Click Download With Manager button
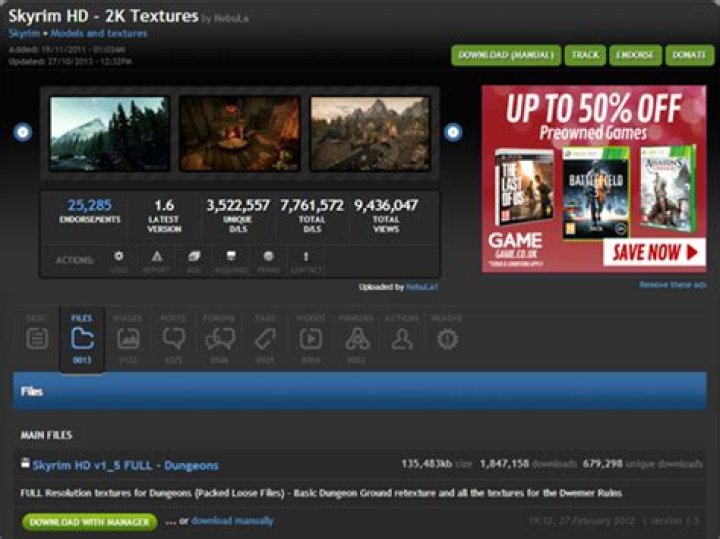This screenshot has height=539, width=720. click(x=90, y=522)
